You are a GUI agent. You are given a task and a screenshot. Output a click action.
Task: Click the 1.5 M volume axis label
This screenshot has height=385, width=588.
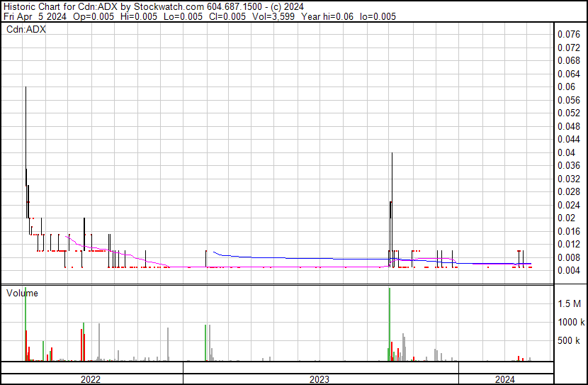(570, 303)
